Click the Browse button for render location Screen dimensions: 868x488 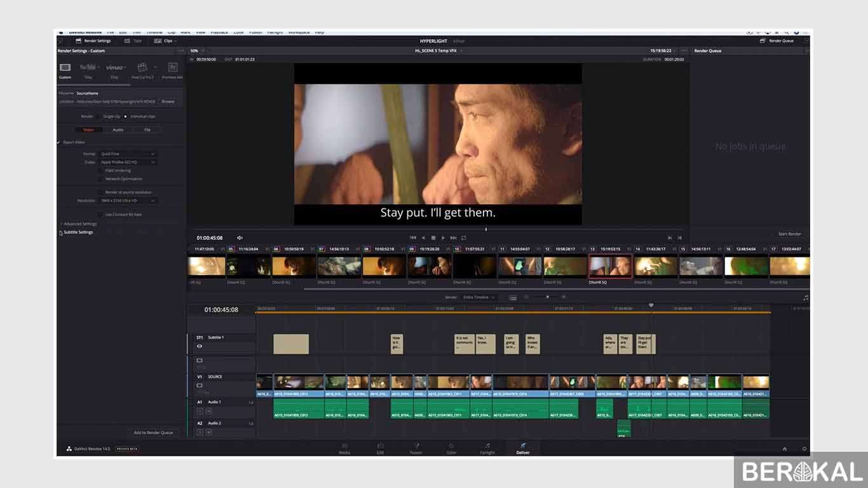[168, 101]
